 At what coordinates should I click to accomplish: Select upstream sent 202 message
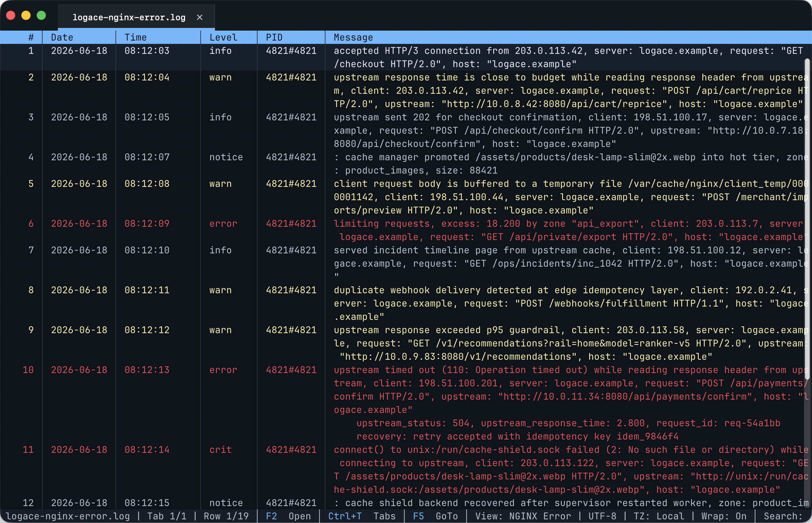pyautogui.click(x=571, y=130)
